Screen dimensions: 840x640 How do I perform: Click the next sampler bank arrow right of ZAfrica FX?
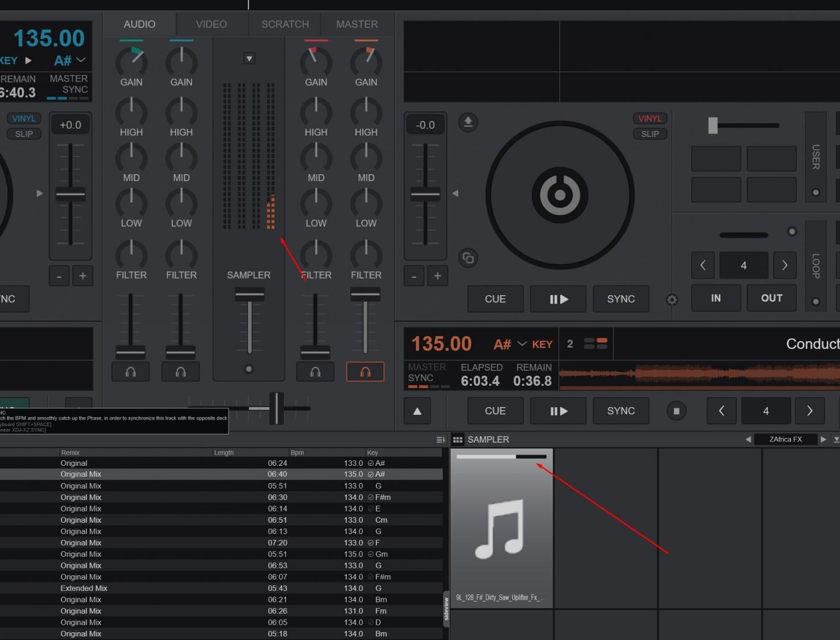coord(823,439)
